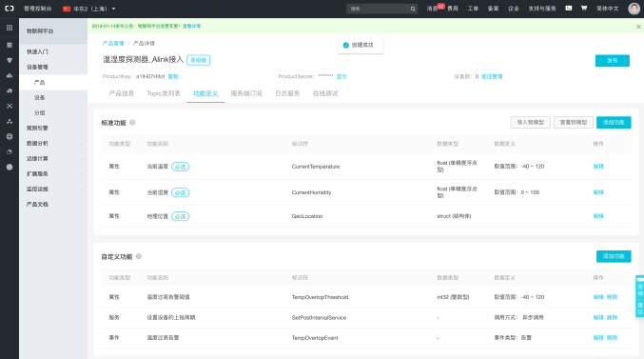Click the first cloud icon in the left rail
Image resolution: width=644 pixels, height=359 pixels.
tap(10, 75)
